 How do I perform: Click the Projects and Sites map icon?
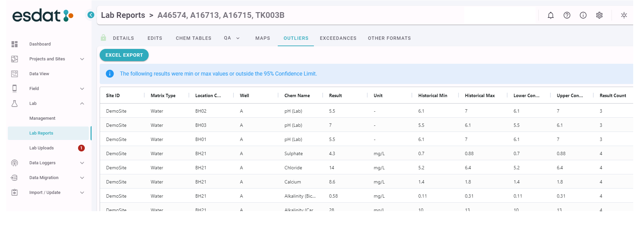[15, 59]
